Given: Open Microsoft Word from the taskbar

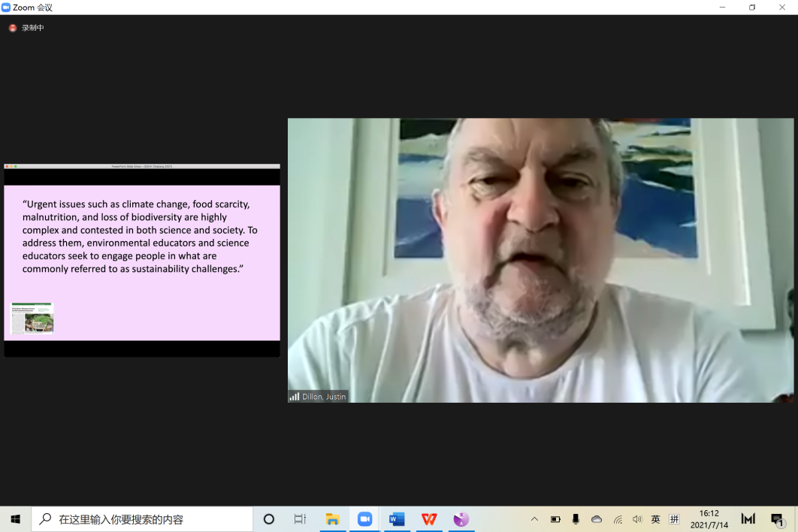Looking at the screenshot, I should [x=397, y=519].
